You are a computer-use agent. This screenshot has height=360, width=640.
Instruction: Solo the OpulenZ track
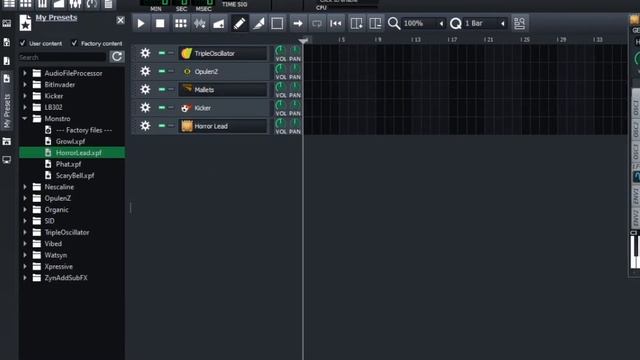[171, 71]
